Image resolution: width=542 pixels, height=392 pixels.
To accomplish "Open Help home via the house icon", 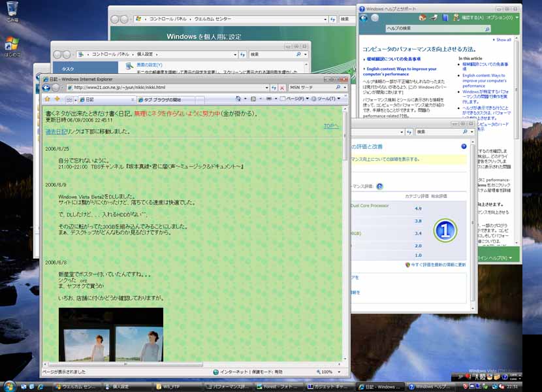I will click(422, 18).
